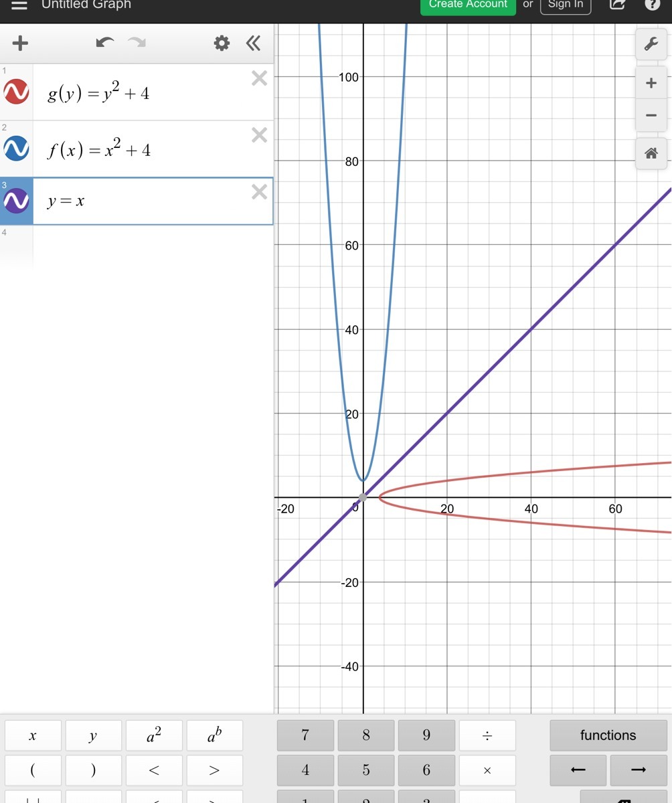Click the gray origin point on graph
672x803 pixels.
[363, 497]
